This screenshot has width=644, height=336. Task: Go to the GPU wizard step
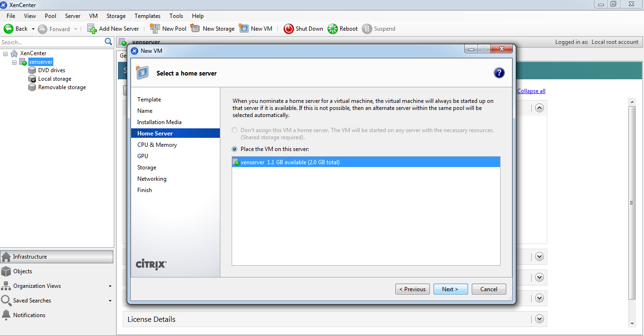[142, 156]
